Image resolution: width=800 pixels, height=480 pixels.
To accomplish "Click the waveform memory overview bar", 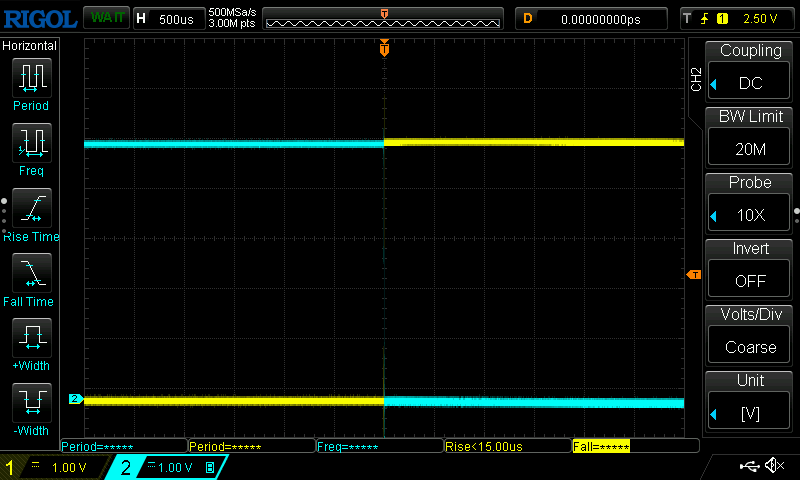I will coord(384,19).
